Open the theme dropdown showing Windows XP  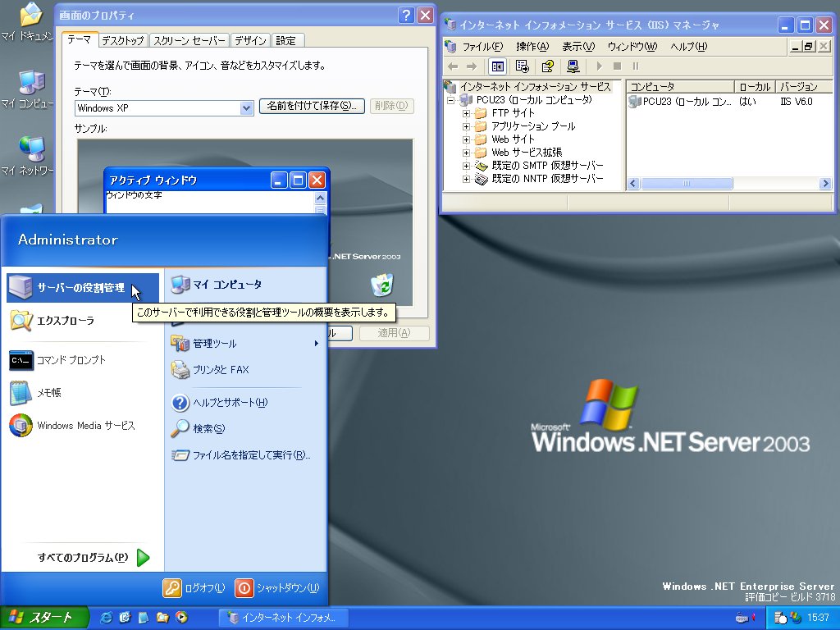coord(246,108)
